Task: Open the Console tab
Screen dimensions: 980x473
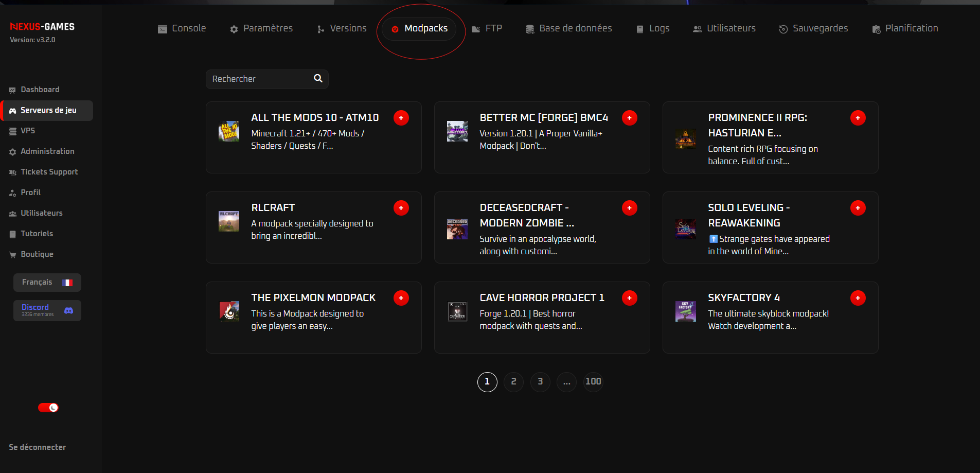Action: pyautogui.click(x=182, y=29)
